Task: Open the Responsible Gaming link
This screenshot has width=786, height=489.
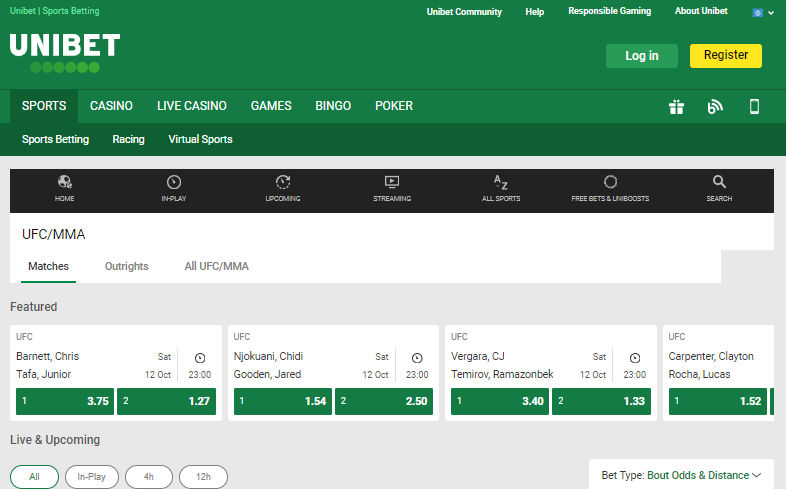Action: tap(609, 11)
